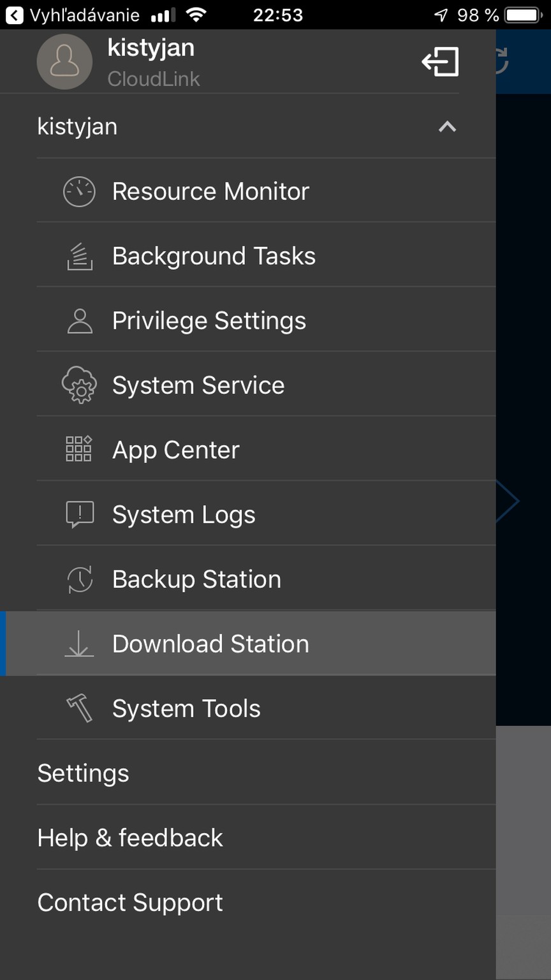
Task: Tap the Backup Station clock icon
Action: (x=80, y=579)
